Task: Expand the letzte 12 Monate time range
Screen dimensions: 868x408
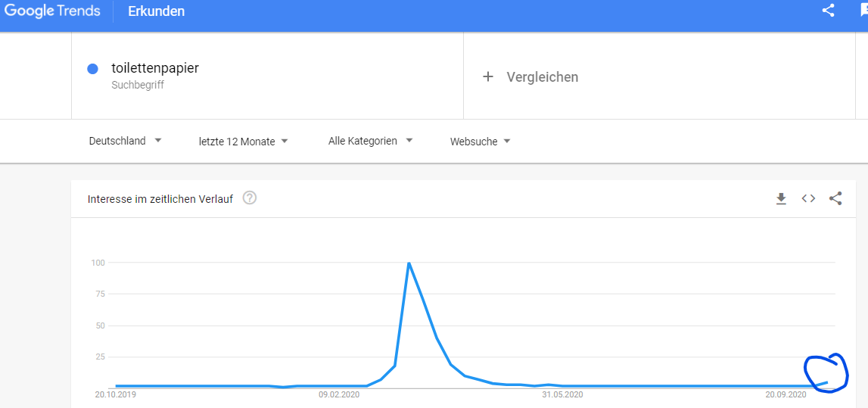Action: (x=244, y=141)
